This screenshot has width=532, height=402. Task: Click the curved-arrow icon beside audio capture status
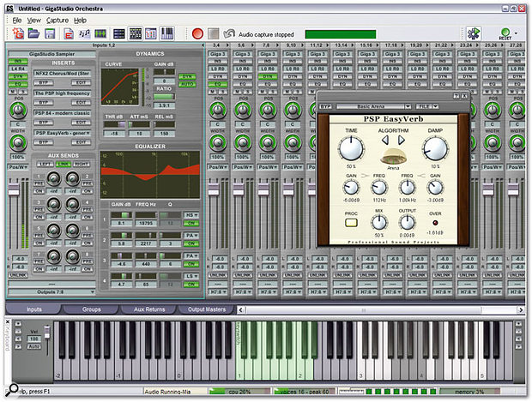229,33
